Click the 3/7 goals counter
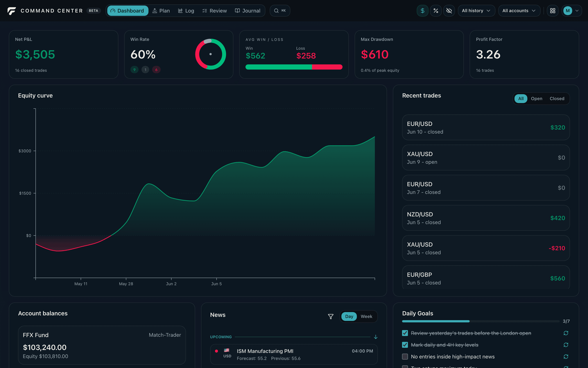The height and width of the screenshot is (368, 588). [566, 321]
